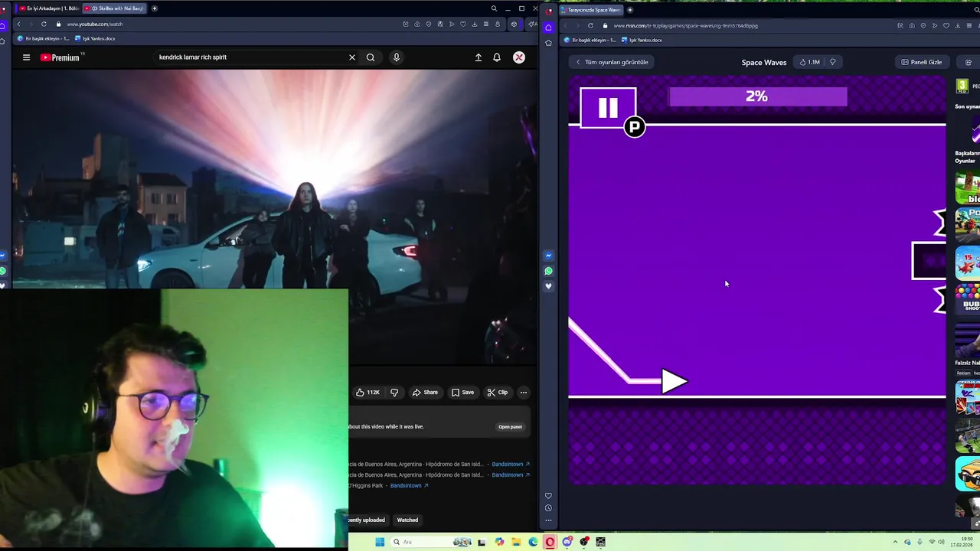Click 'Tüm oyunları görüntüle' back button

(x=612, y=62)
